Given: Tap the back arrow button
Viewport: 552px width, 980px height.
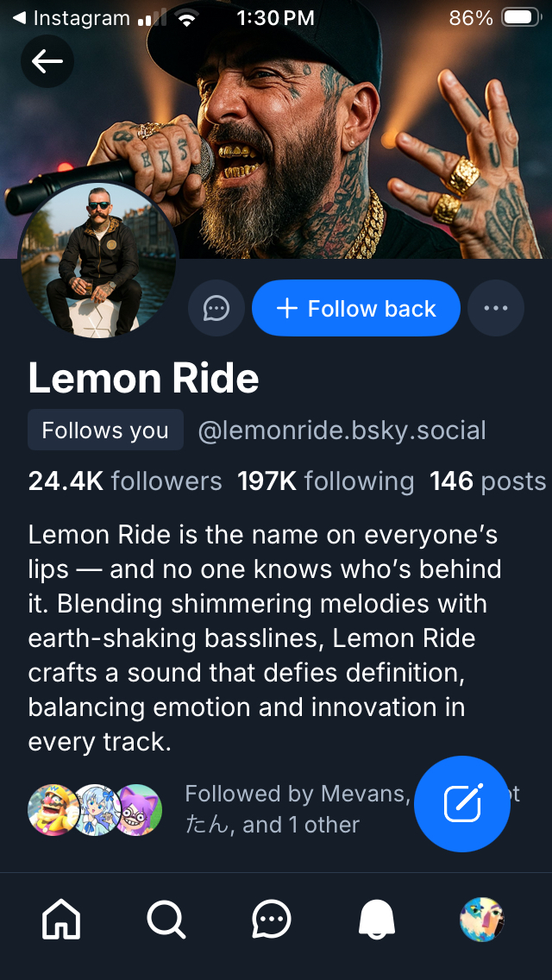Looking at the screenshot, I should click(47, 60).
